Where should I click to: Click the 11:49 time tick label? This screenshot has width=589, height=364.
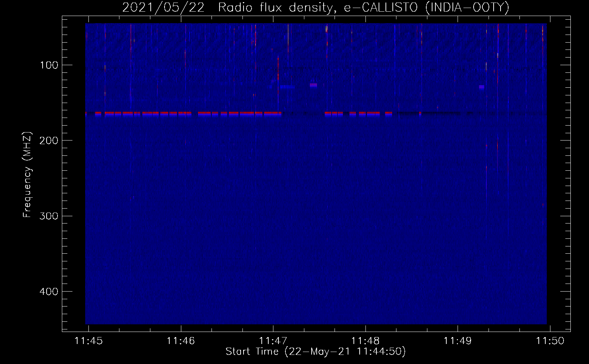[x=458, y=341]
